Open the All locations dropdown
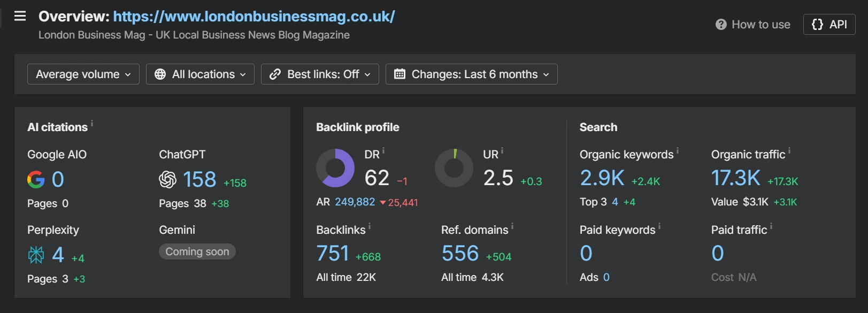This screenshot has height=313, width=868. pos(200,74)
